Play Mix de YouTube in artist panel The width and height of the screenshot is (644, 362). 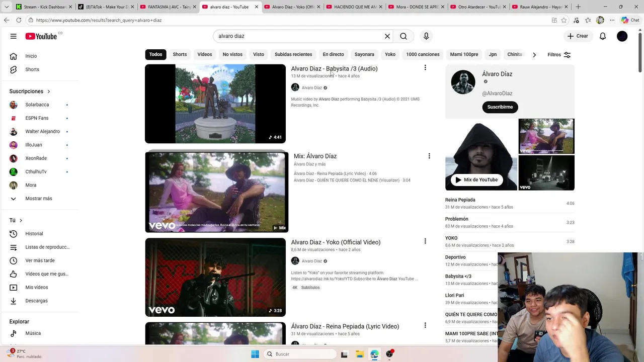(x=476, y=179)
